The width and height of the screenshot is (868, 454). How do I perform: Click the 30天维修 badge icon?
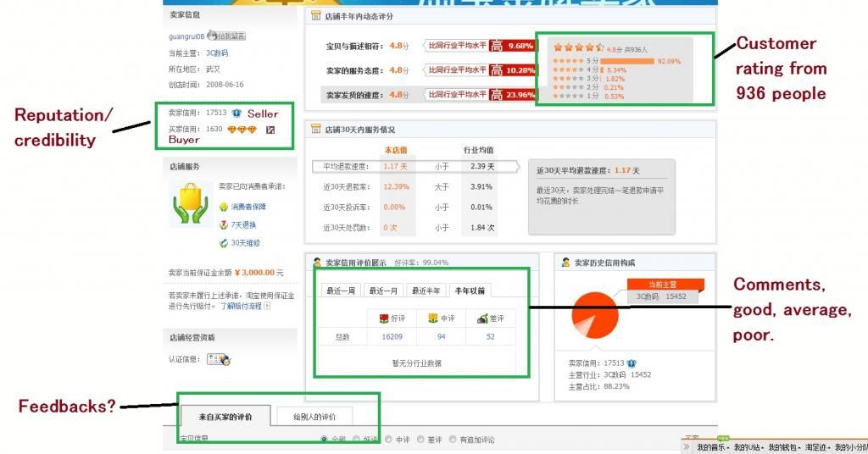point(224,243)
